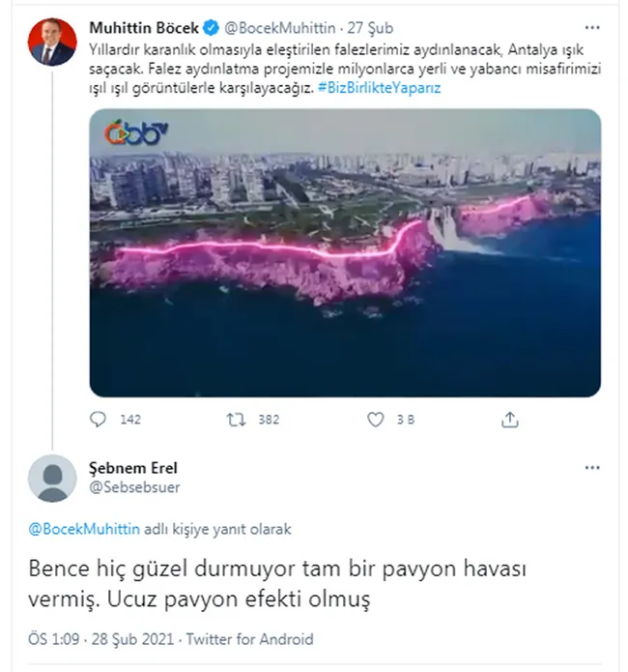Image resolution: width=628 pixels, height=672 pixels.
Task: Click Şebnem Erel's gray avatar
Action: [x=52, y=478]
